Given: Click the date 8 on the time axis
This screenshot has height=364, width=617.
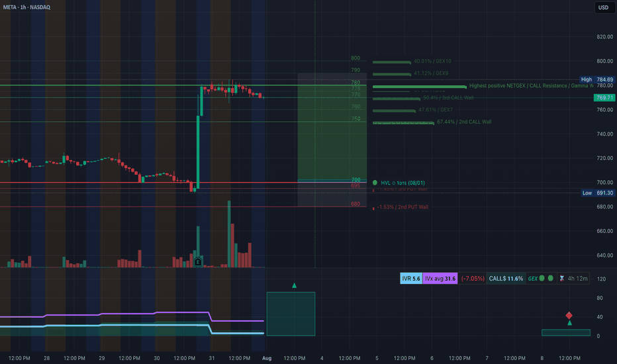Looking at the screenshot, I should point(542,358).
